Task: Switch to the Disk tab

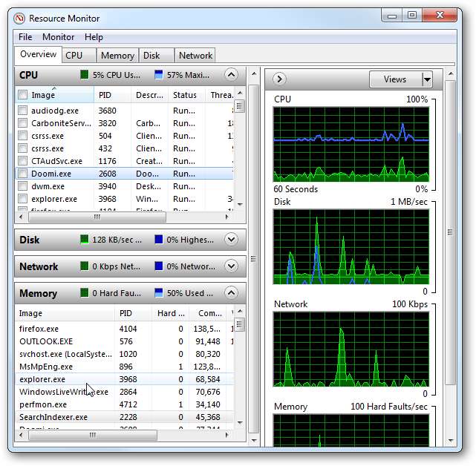Action: (x=157, y=55)
